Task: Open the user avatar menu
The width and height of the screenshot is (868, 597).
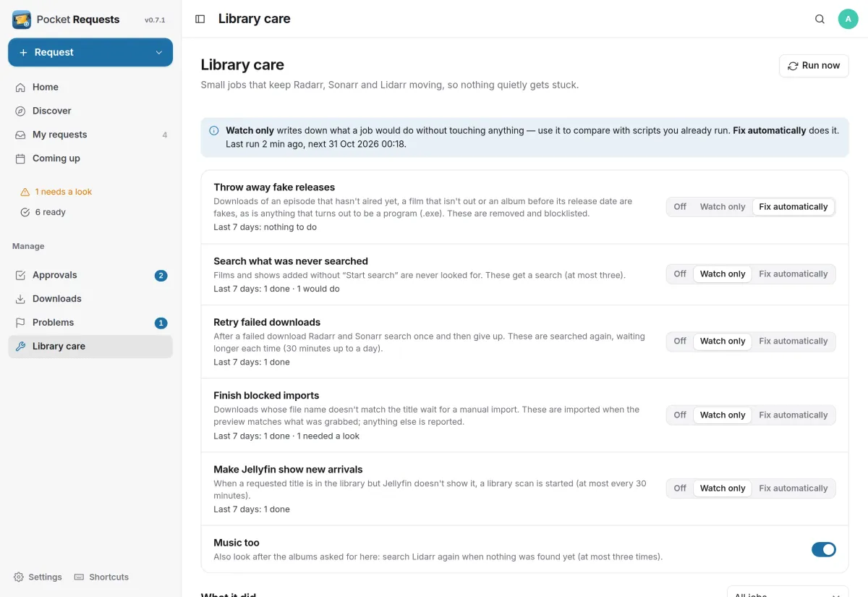Action: 848,19
